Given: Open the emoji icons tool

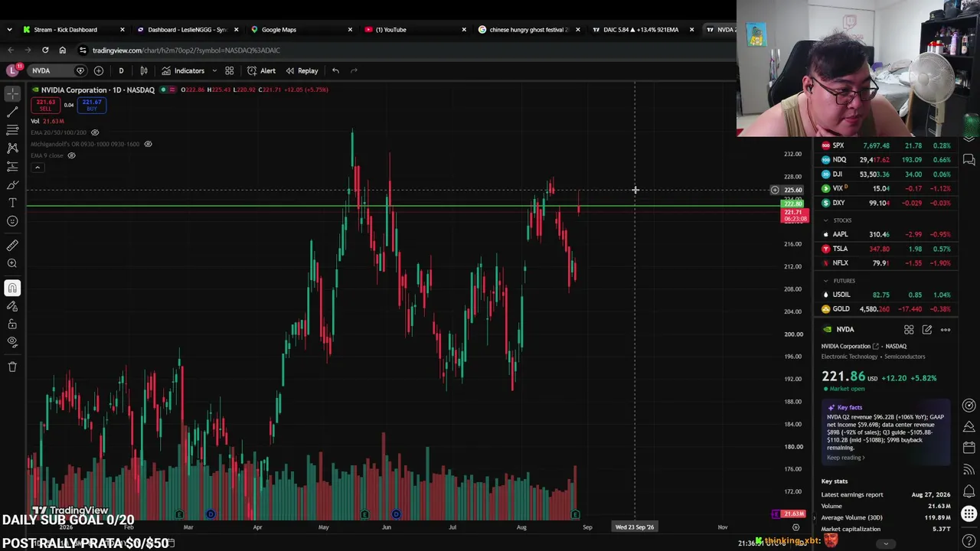Looking at the screenshot, I should [12, 221].
